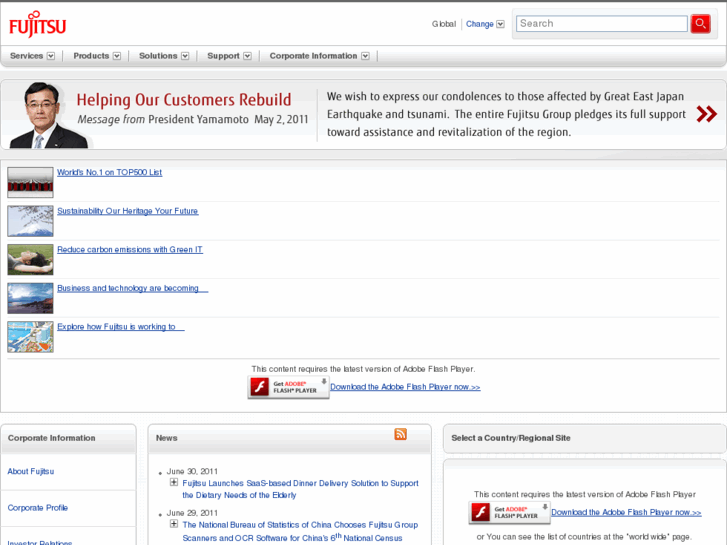Open the Business and technology thumbnail
This screenshot has height=545, width=727.
point(31,298)
